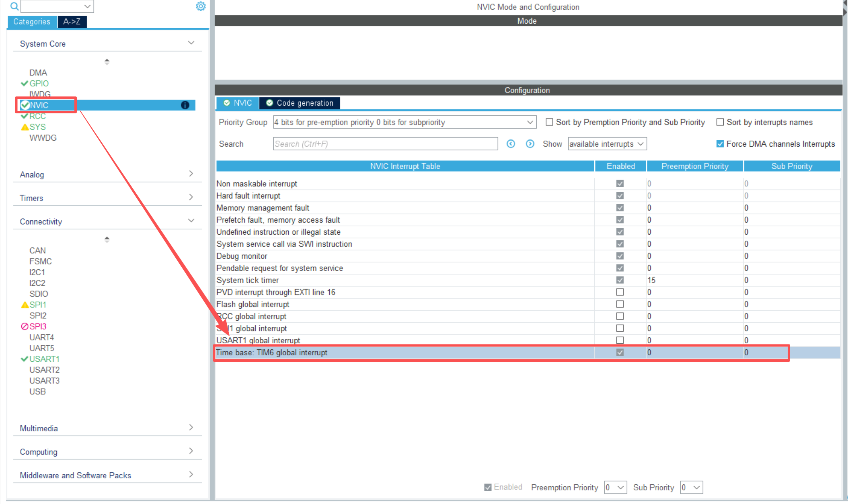Open the Show available interrupts dropdown
This screenshot has height=504, width=848.
click(607, 144)
